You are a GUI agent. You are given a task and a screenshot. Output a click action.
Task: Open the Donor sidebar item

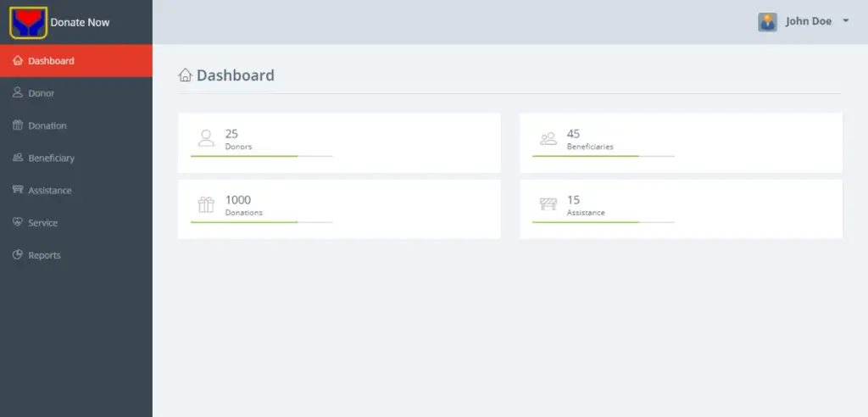(x=76, y=93)
